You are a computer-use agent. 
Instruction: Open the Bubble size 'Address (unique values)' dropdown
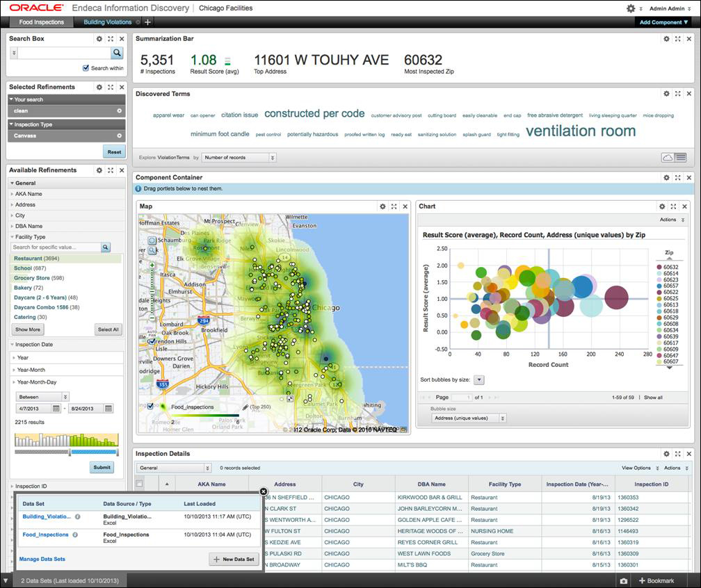(469, 418)
